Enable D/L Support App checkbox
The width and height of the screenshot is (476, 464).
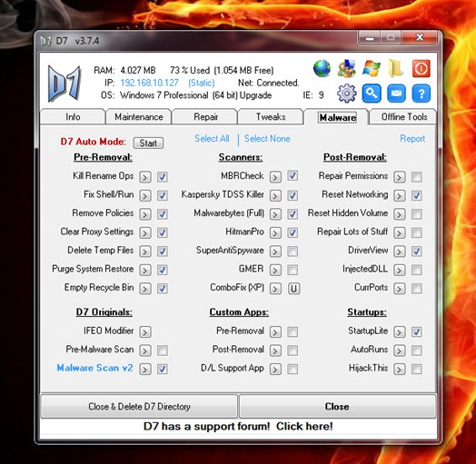293,369
